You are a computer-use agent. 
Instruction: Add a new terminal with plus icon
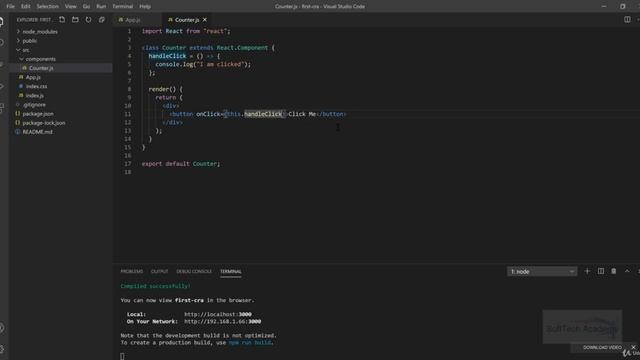click(x=587, y=271)
